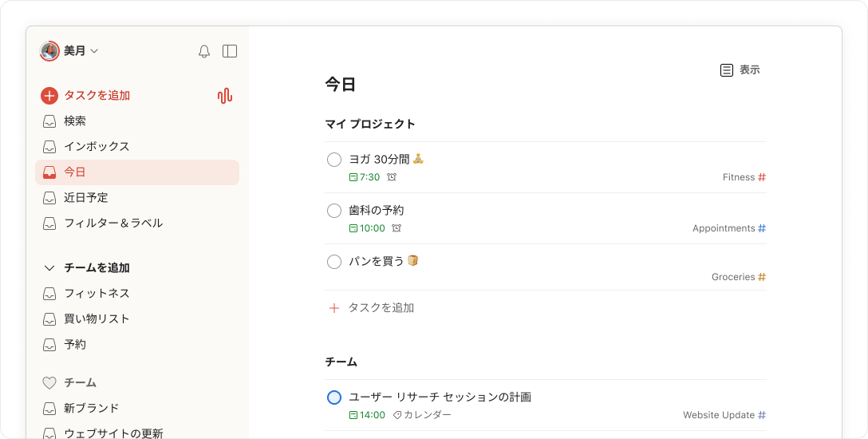
Task: Click the 表示 view options icon
Action: pyautogui.click(x=727, y=70)
